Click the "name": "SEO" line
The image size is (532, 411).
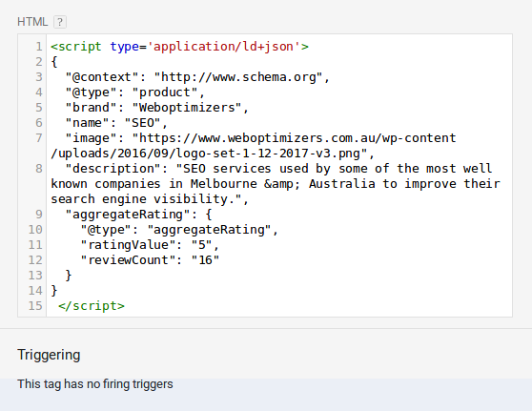(116, 123)
